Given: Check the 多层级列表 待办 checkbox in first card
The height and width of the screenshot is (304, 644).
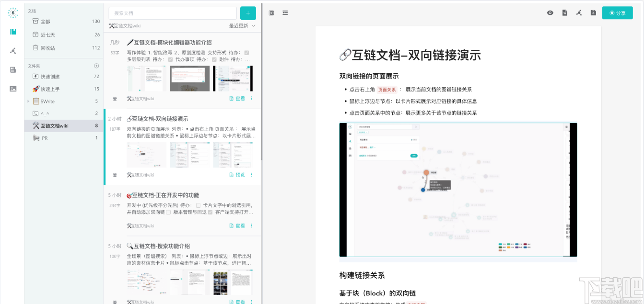Looking at the screenshot, I should click(170, 59).
